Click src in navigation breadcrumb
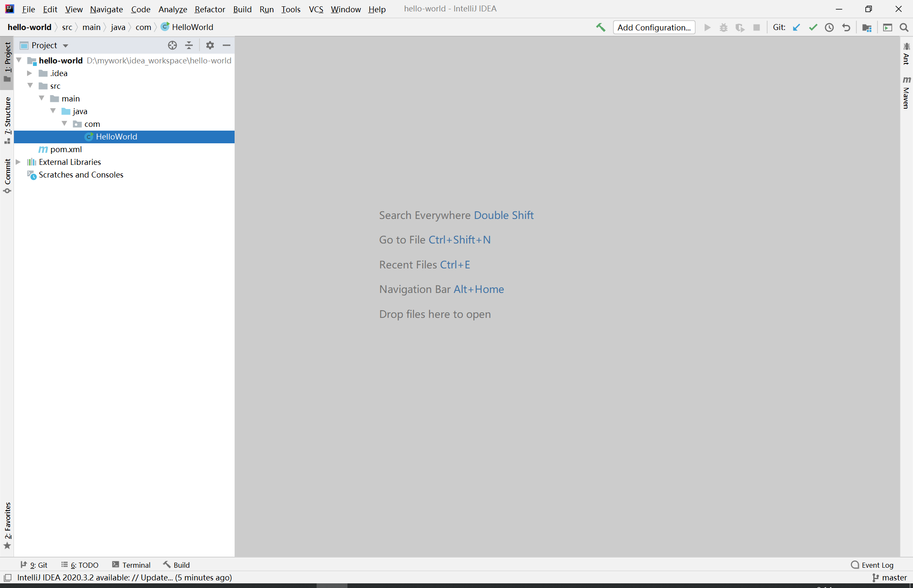Screen dimensions: 913x588 [x=67, y=27]
